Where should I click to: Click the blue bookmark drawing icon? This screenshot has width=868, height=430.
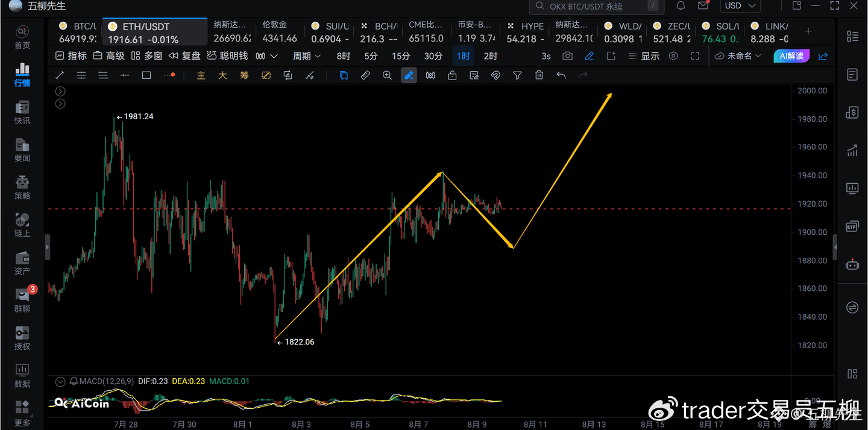coord(344,75)
